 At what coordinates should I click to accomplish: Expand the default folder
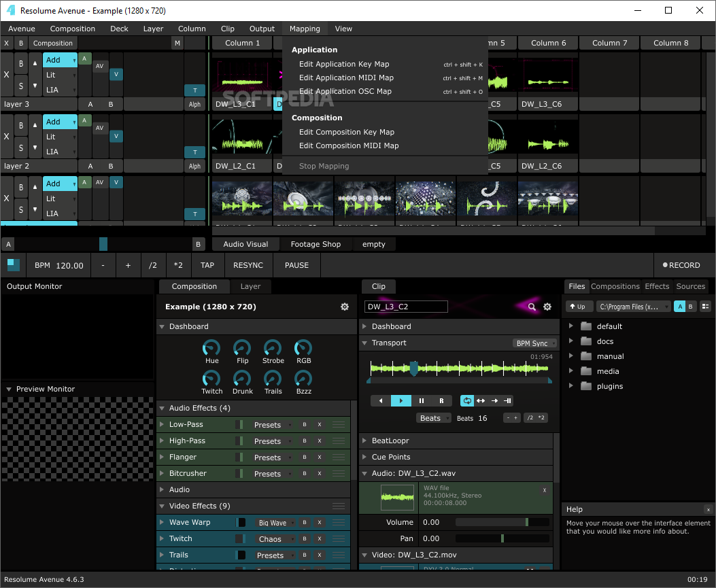pos(570,326)
